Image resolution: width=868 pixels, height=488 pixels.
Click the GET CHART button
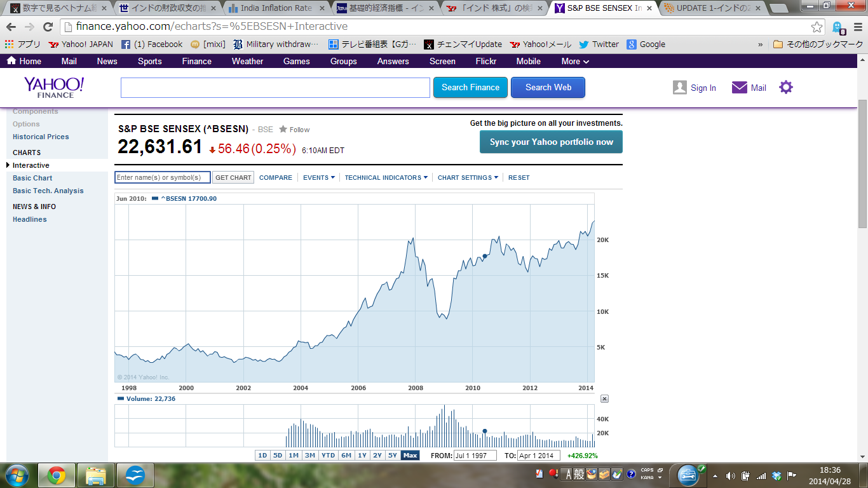point(233,178)
